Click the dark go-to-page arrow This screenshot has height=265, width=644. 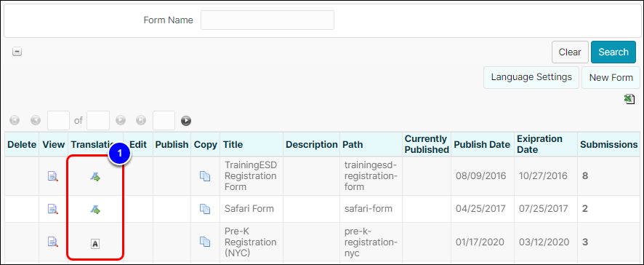[186, 121]
